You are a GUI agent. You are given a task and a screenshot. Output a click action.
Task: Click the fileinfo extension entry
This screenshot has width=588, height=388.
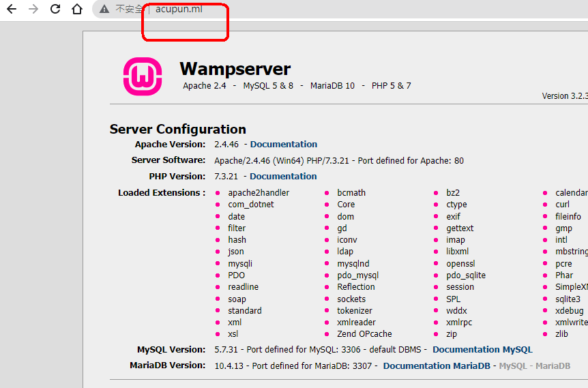[568, 216]
